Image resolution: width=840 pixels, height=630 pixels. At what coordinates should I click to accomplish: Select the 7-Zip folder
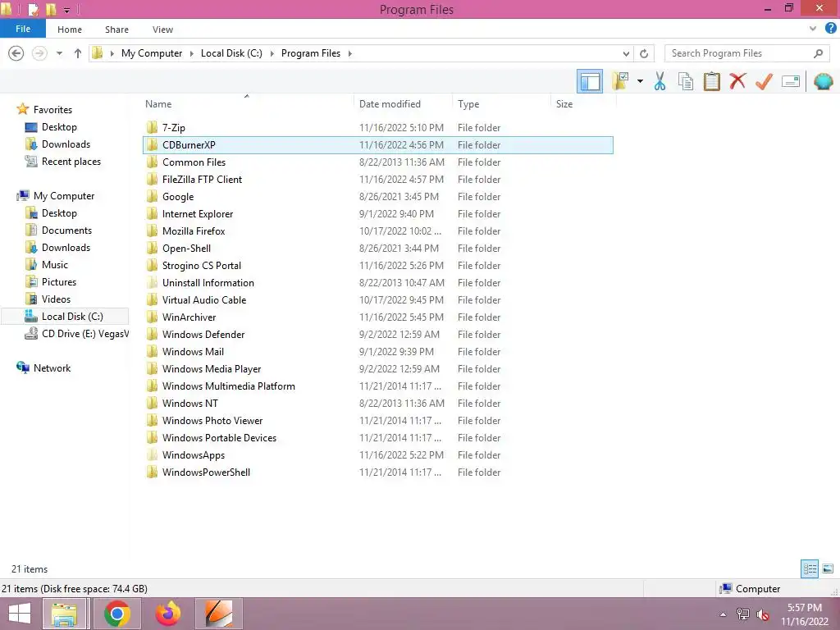click(x=377, y=127)
